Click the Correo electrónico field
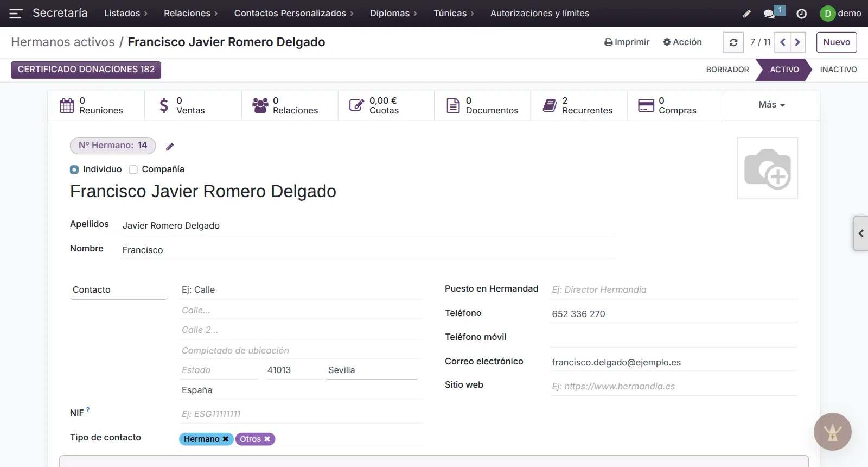Image resolution: width=868 pixels, height=467 pixels. (x=674, y=362)
